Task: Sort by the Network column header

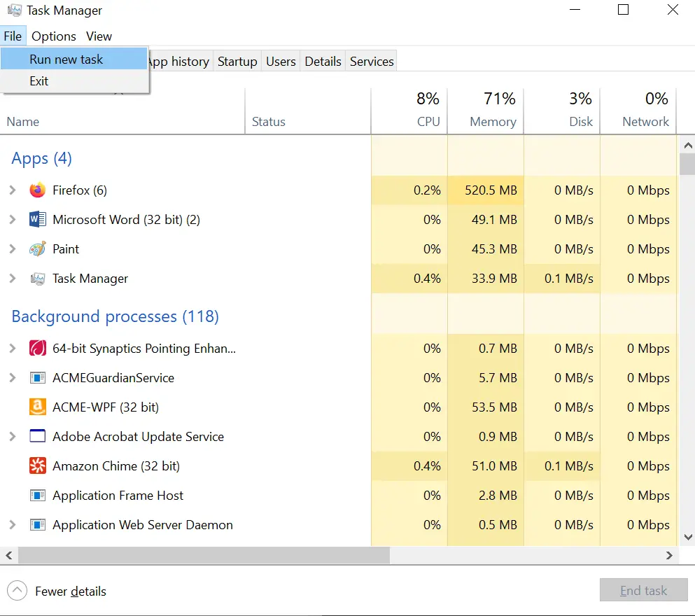Action: click(638, 111)
